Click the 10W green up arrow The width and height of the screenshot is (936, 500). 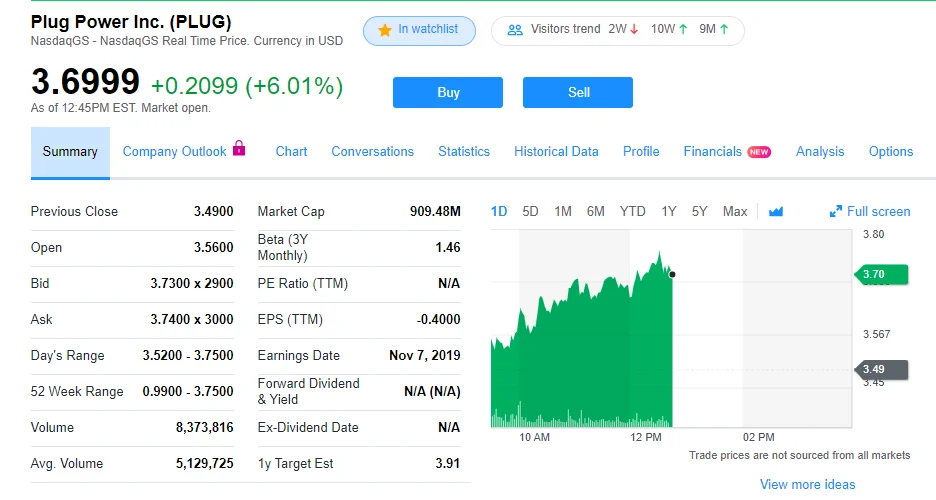tap(683, 29)
